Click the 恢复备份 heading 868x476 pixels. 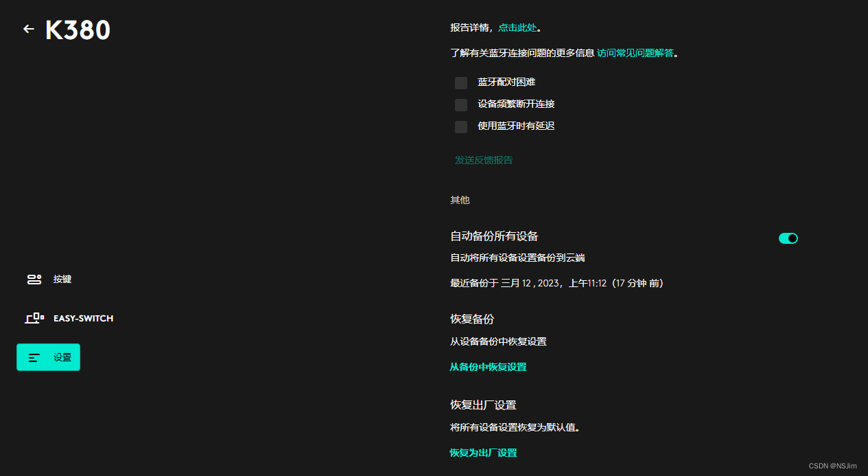click(x=472, y=319)
